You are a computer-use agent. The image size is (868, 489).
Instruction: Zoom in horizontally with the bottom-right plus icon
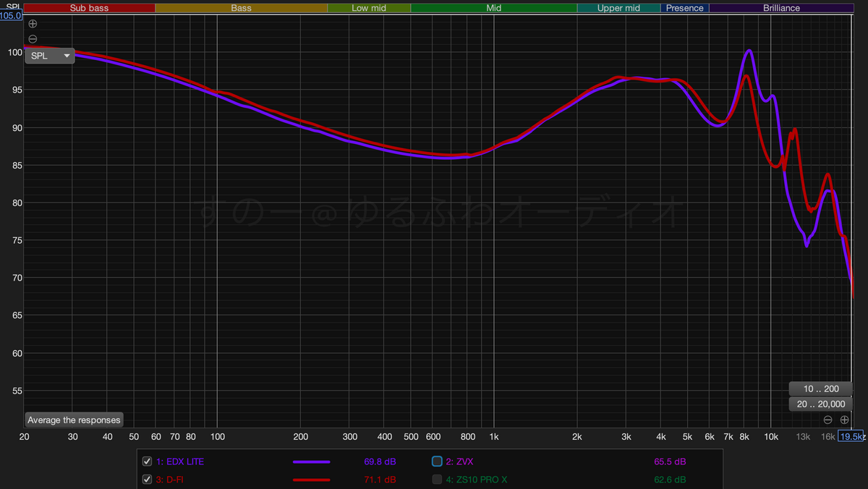pyautogui.click(x=844, y=420)
